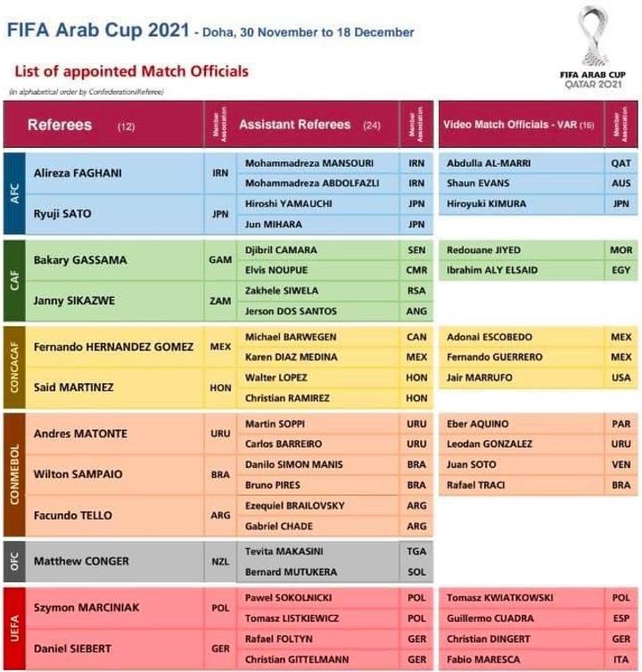Click the List of appointed Match Officials heading
The width and height of the screenshot is (642, 672).
(132, 71)
